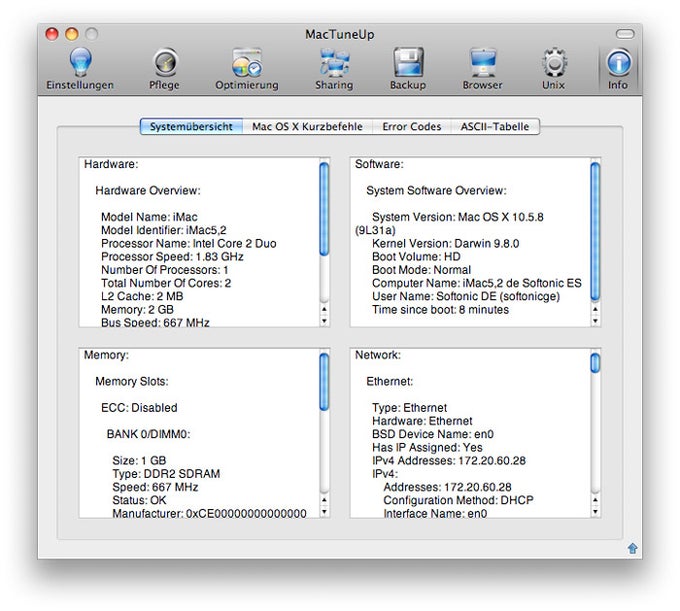
Task: Open the ASCII-Tabelle tab
Action: point(495,127)
